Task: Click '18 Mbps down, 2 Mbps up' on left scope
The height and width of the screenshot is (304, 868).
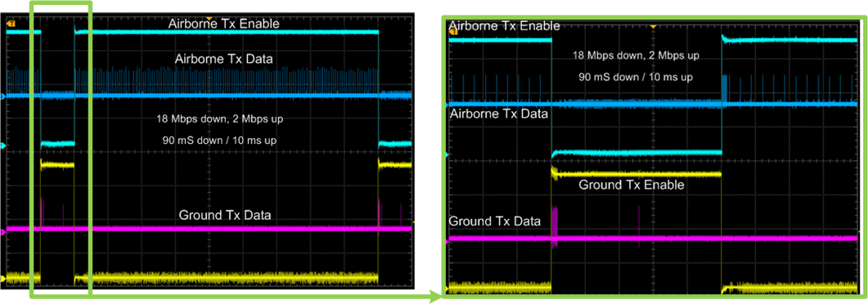Action: click(x=222, y=119)
